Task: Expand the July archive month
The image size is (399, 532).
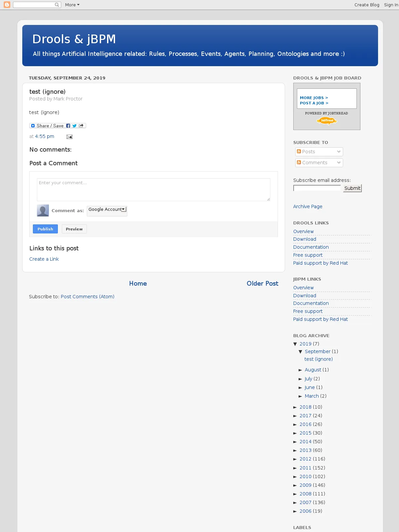Action: click(301, 379)
